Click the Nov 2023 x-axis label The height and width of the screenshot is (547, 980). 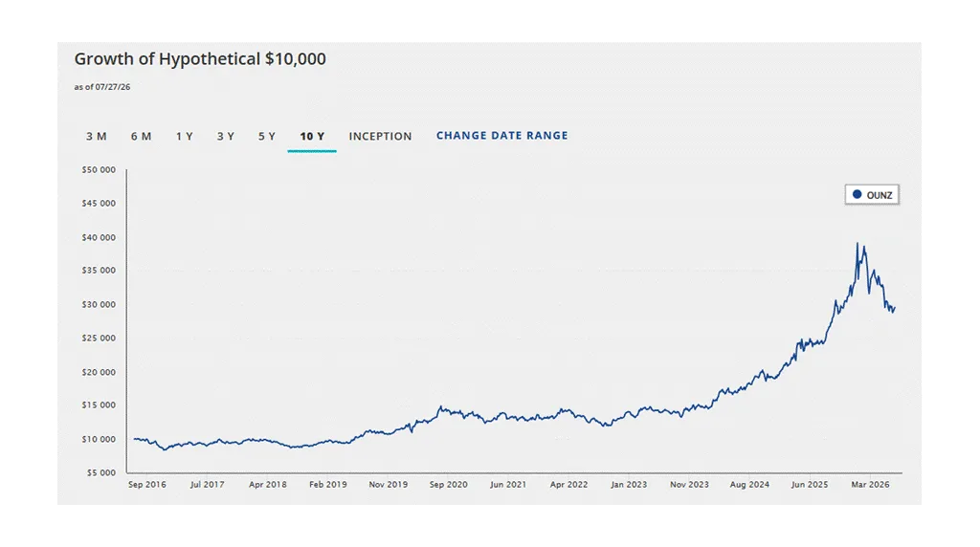click(x=689, y=485)
